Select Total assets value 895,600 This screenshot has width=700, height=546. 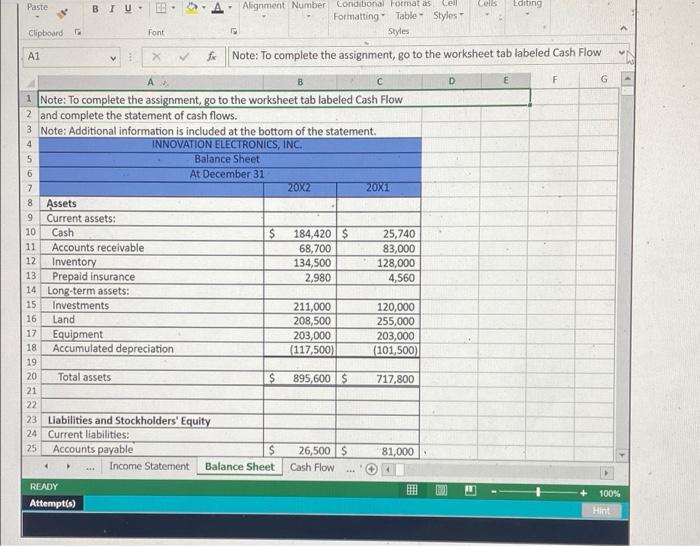click(x=300, y=379)
